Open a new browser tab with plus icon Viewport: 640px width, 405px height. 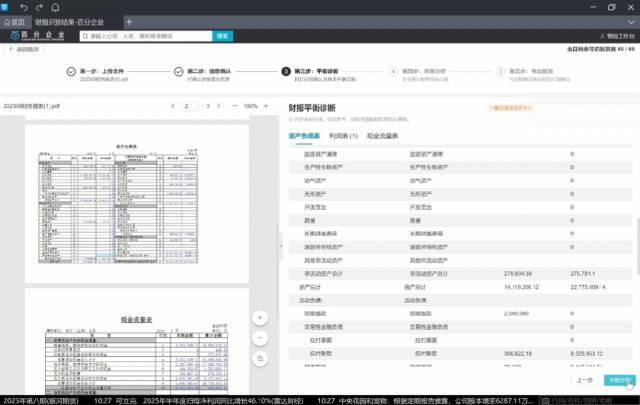129,21
